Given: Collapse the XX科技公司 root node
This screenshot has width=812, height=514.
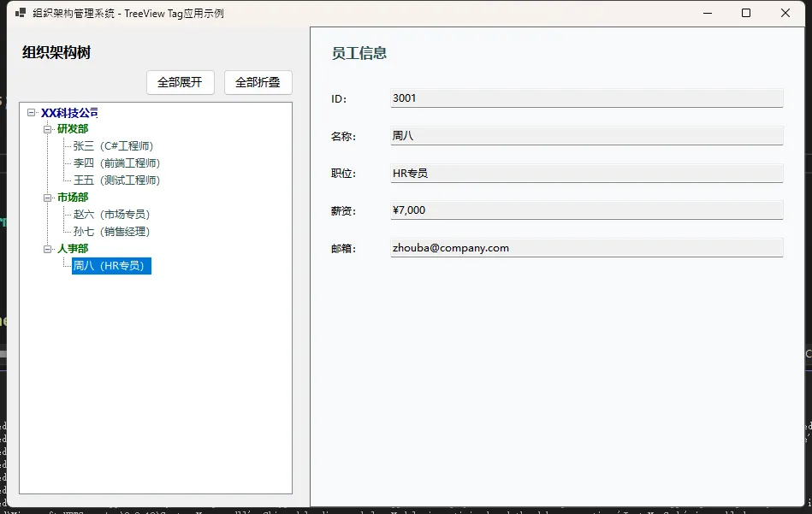Looking at the screenshot, I should point(32,112).
